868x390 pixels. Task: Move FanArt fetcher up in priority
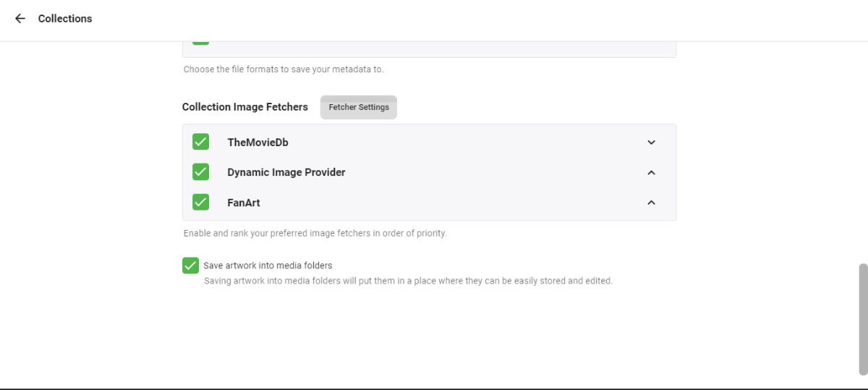click(651, 203)
